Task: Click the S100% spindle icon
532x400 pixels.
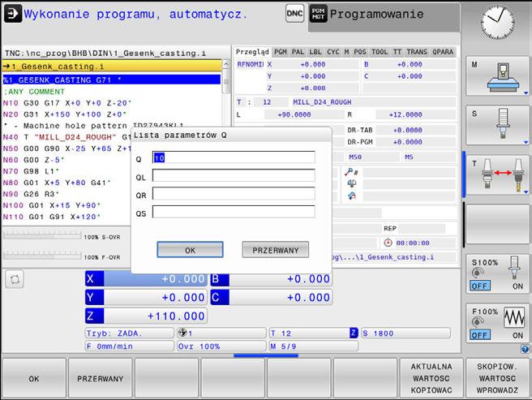Action: [x=514, y=268]
